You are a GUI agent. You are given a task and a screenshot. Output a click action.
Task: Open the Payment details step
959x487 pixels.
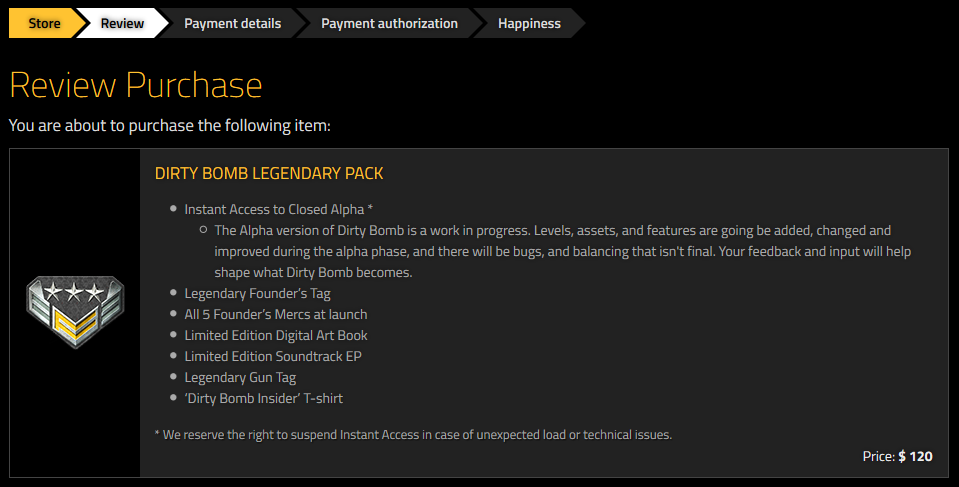point(232,23)
